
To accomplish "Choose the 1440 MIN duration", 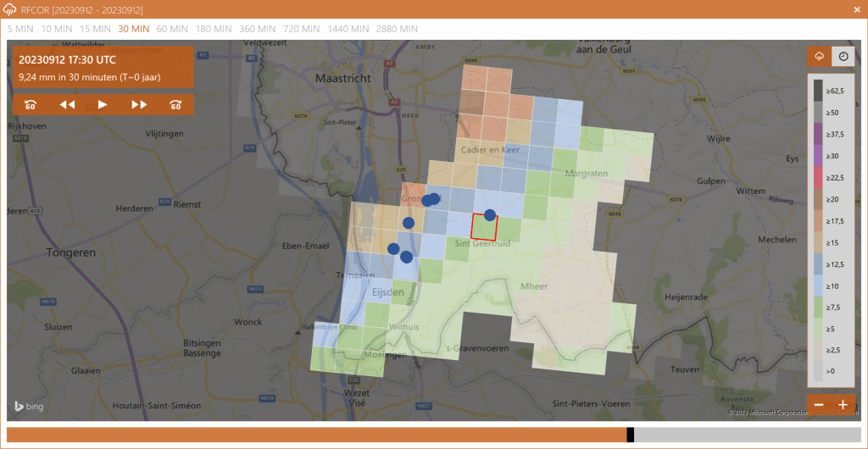I will point(349,29).
